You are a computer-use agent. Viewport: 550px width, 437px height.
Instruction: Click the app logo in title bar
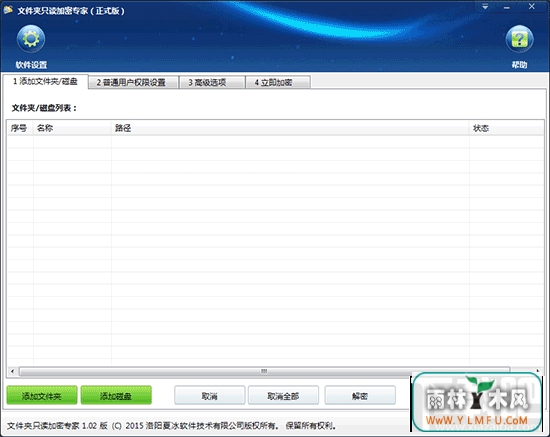coord(8,10)
